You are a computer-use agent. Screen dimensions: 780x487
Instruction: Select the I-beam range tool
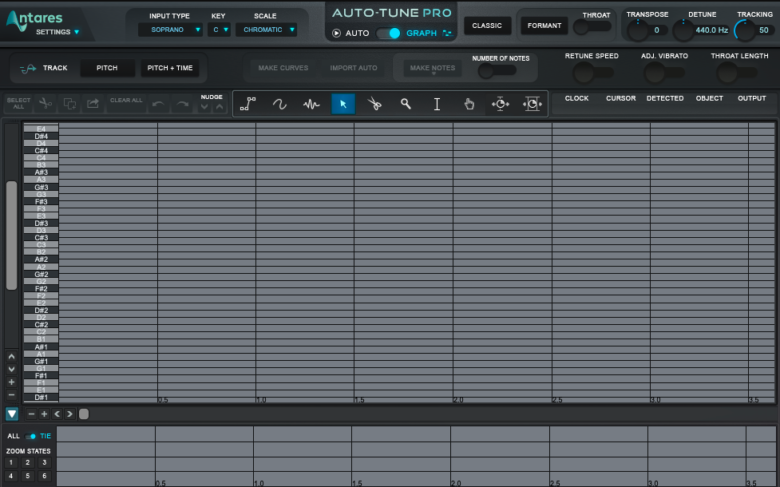point(437,103)
